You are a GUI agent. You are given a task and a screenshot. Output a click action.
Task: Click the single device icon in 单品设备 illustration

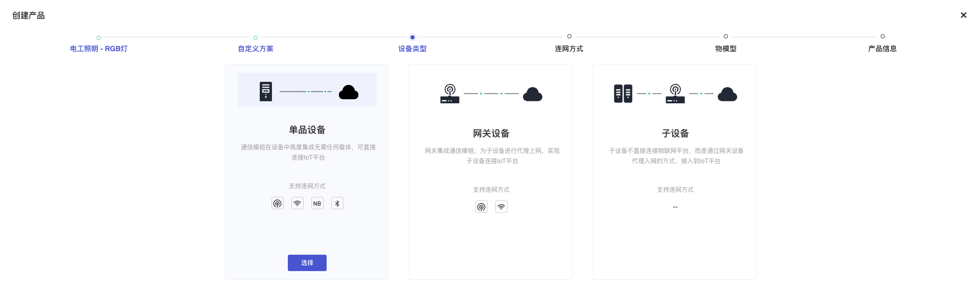click(266, 92)
